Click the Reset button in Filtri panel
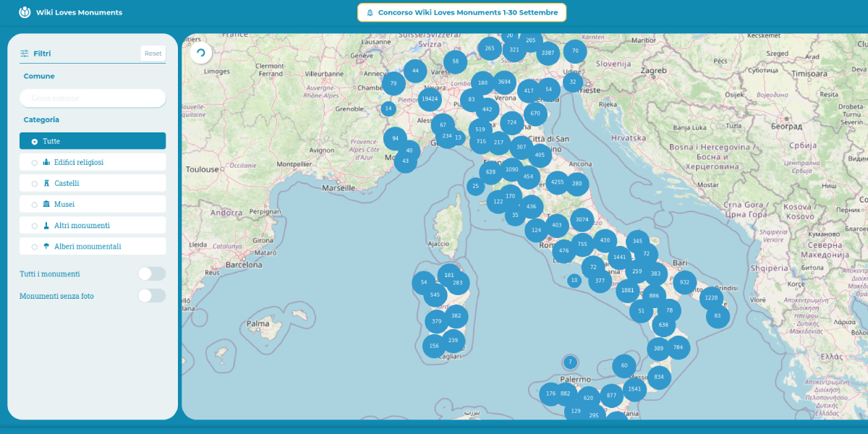Viewport: 868px width, 434px height. pyautogui.click(x=153, y=53)
